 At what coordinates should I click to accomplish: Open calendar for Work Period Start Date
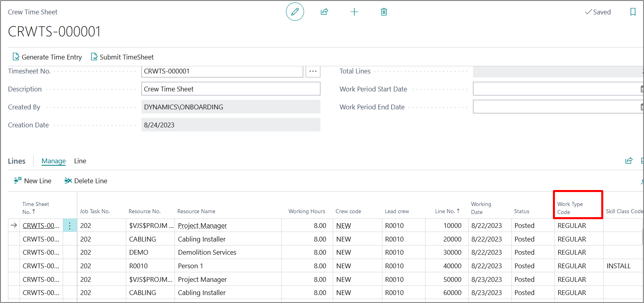pos(642,89)
